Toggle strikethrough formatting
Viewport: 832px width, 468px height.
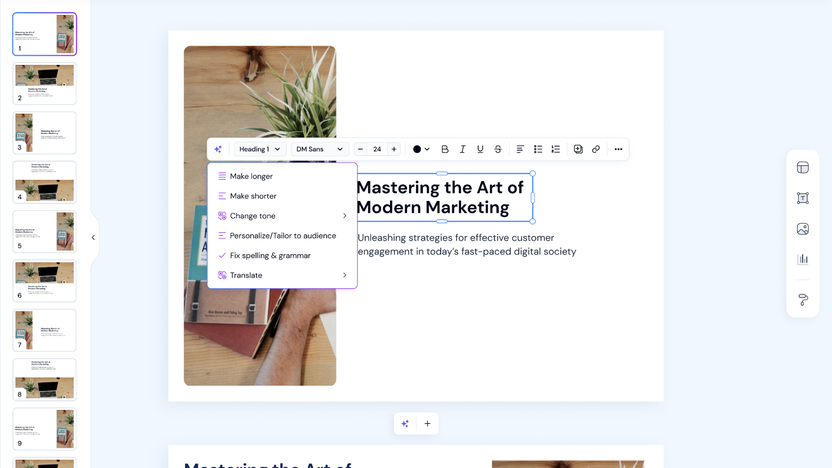(498, 149)
